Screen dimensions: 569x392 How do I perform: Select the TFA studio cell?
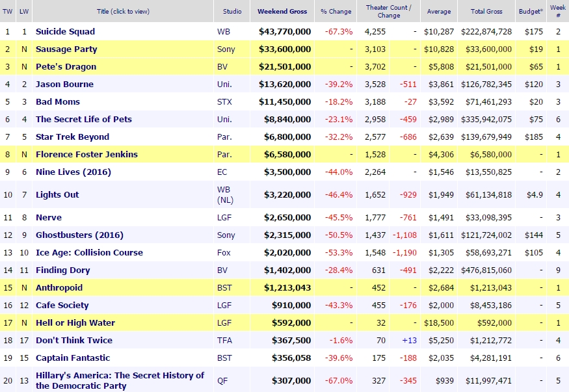[224, 341]
